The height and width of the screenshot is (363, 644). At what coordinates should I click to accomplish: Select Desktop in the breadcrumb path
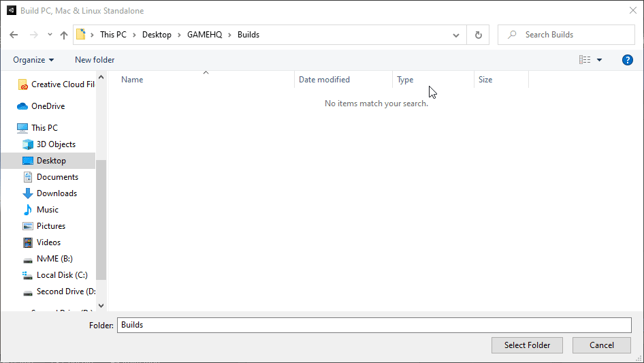tap(157, 35)
